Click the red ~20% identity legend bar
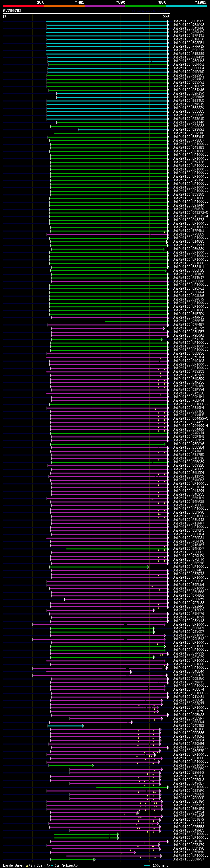Viewport: 210px width, 868px height. click(x=24, y=6)
